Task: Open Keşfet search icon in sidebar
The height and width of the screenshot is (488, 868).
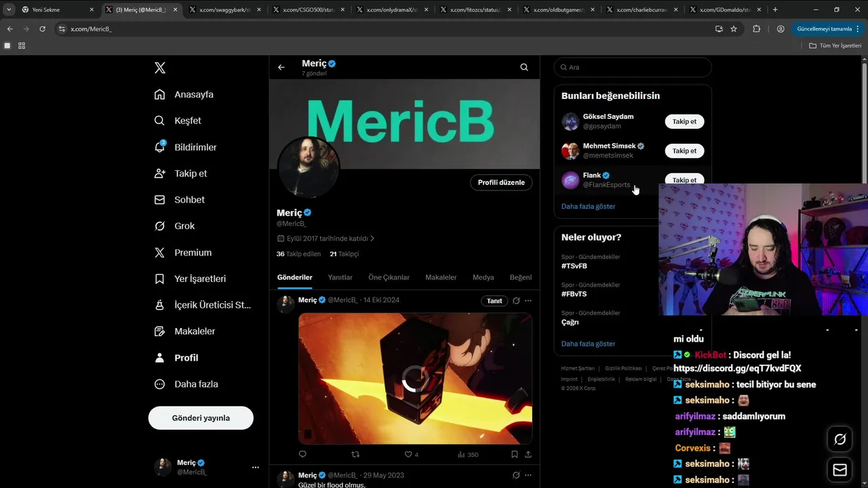Action: coord(159,121)
